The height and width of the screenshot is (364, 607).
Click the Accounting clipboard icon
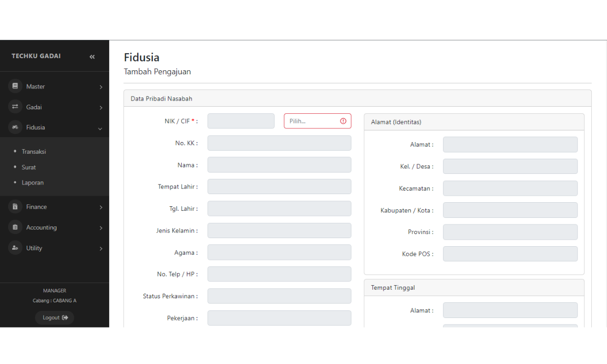[15, 227]
